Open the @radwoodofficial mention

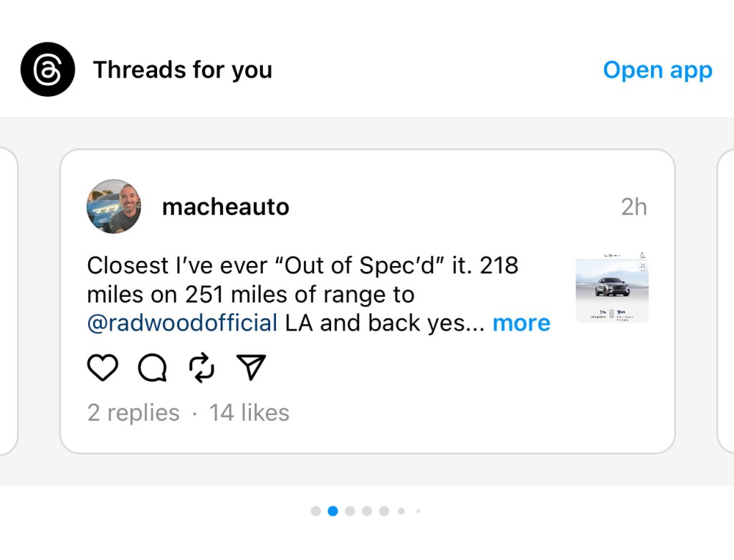pos(182,323)
